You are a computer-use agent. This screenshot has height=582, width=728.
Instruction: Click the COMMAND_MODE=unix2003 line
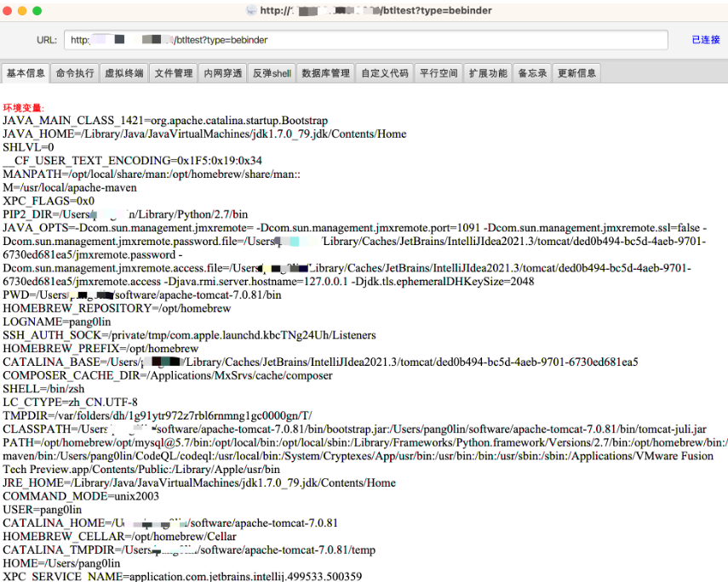[x=81, y=497]
